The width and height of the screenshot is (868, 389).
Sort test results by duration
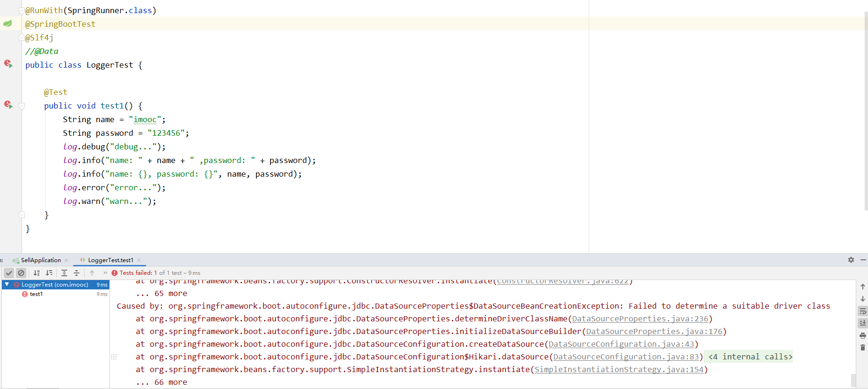coord(49,273)
